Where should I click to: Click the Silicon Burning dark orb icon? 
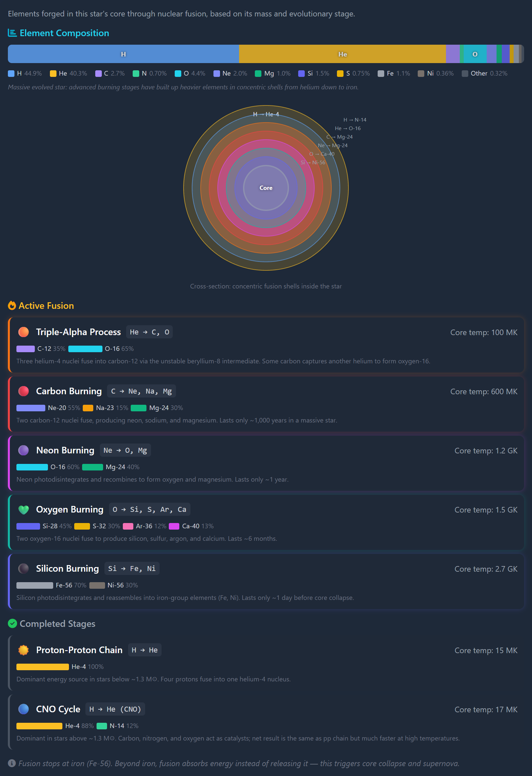23,568
